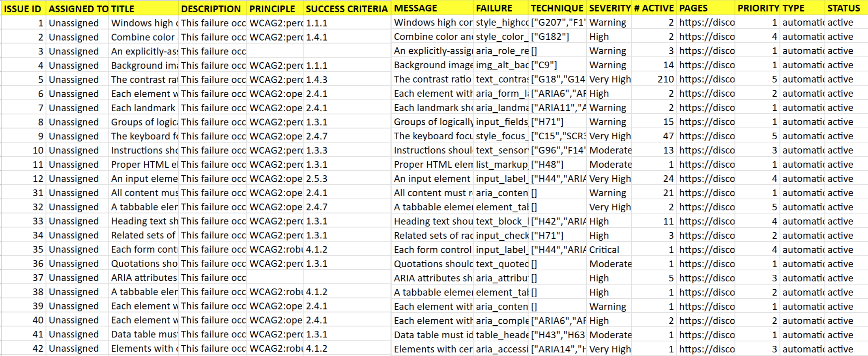Click the # active value 14
This screenshot has height=356, width=868.
point(654,65)
